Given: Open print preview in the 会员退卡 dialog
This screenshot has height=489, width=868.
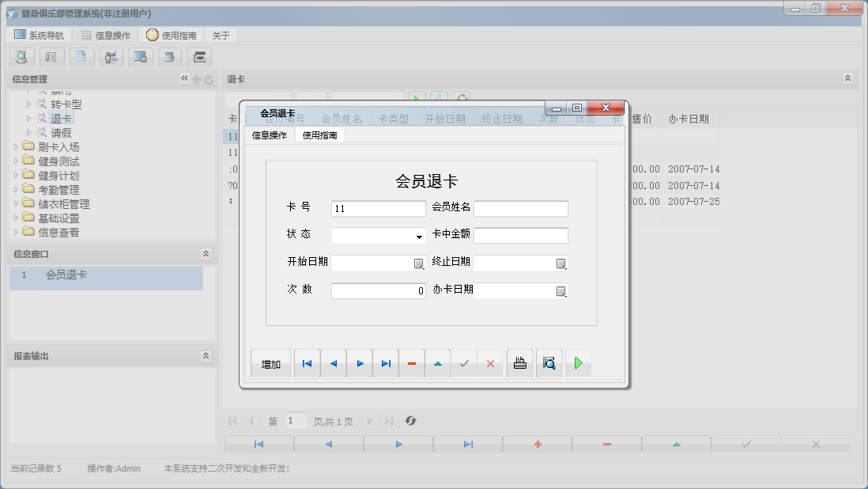Looking at the screenshot, I should 549,363.
